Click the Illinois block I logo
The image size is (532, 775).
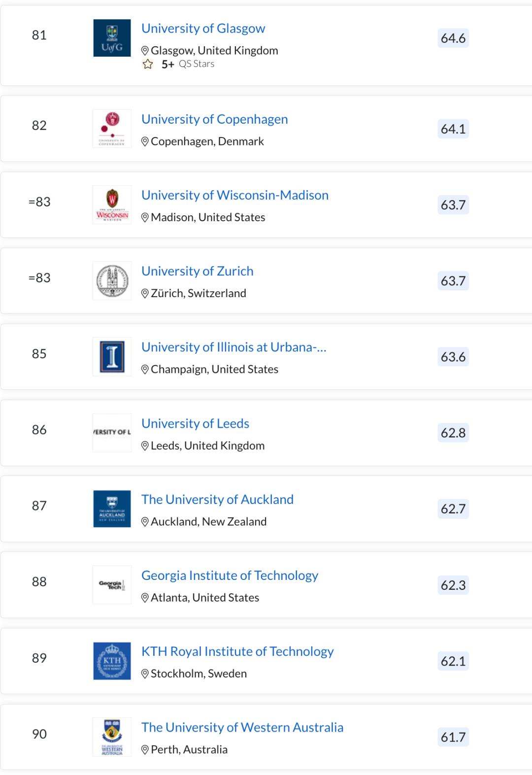click(112, 357)
